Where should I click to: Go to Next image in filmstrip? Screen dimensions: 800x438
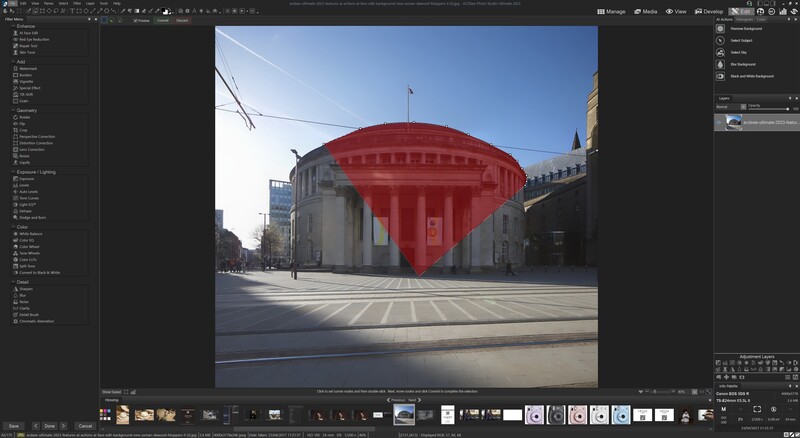coord(414,400)
